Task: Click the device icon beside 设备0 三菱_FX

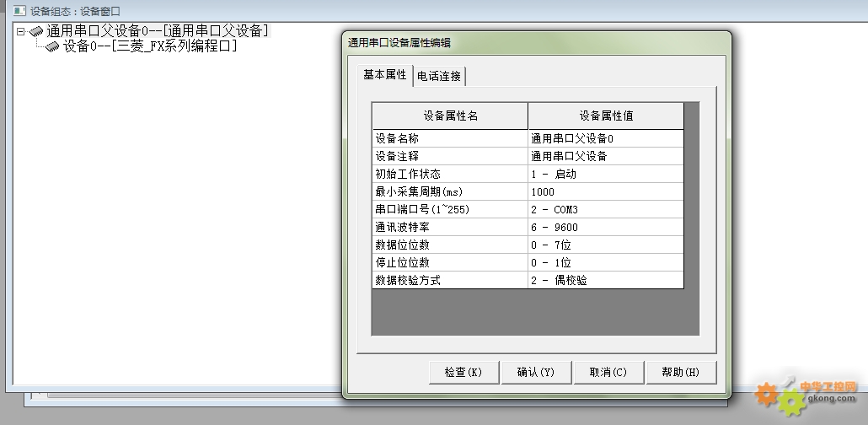Action: click(52, 46)
